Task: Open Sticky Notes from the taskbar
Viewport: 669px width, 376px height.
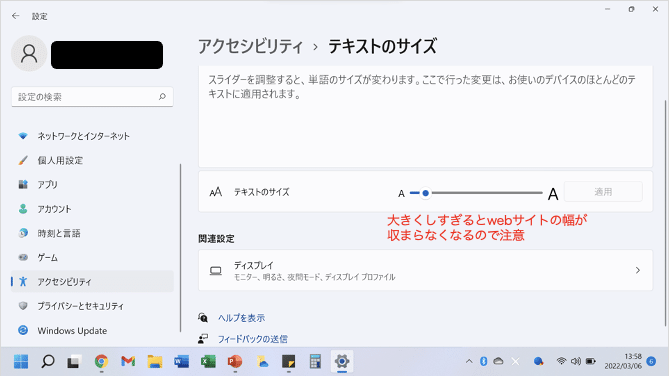Action: 288,361
